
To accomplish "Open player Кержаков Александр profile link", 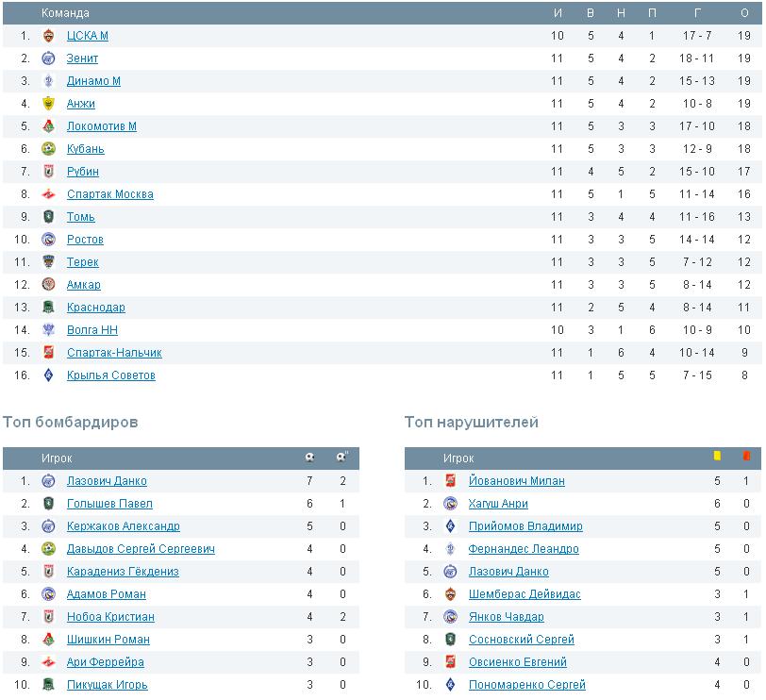I will point(123,526).
